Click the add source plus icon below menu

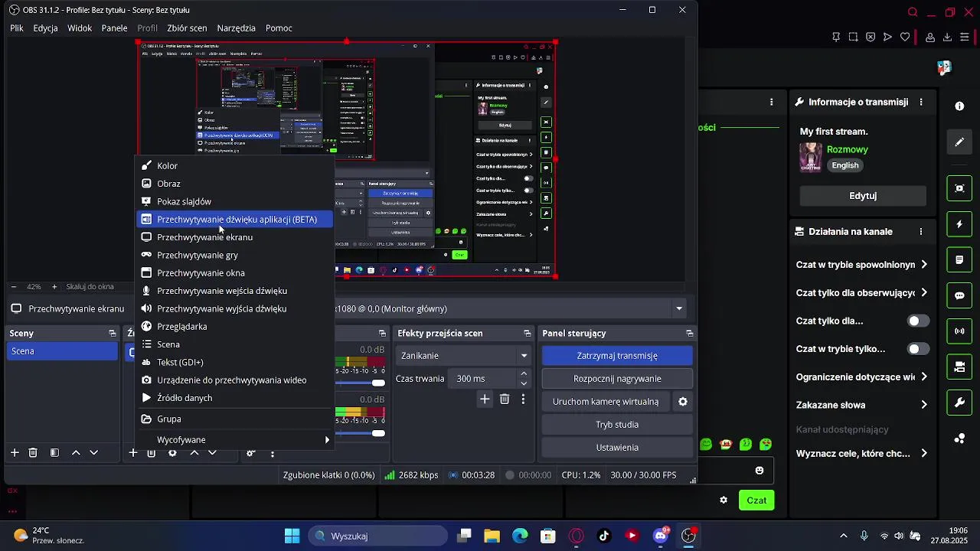(132, 453)
